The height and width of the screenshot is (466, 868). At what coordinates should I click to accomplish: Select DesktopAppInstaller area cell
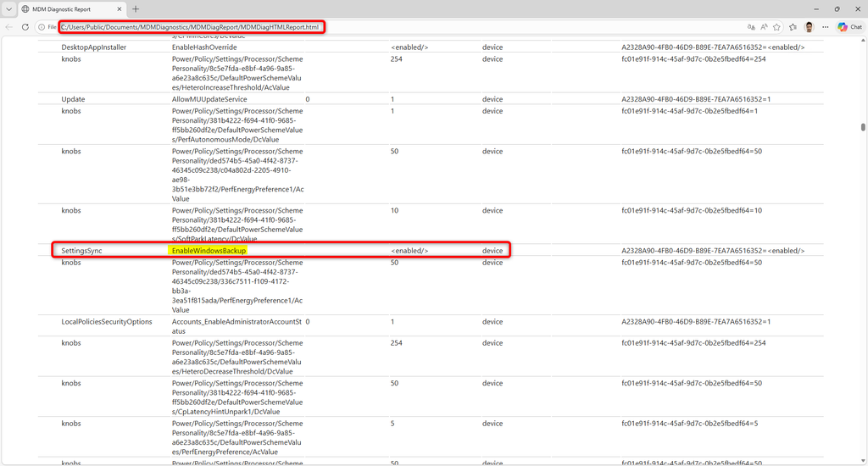pyautogui.click(x=93, y=47)
